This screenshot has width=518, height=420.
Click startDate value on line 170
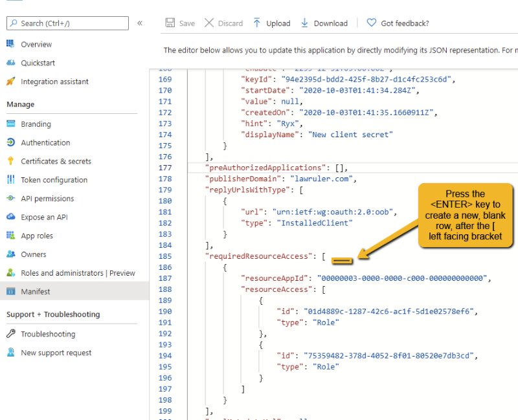tap(357, 91)
